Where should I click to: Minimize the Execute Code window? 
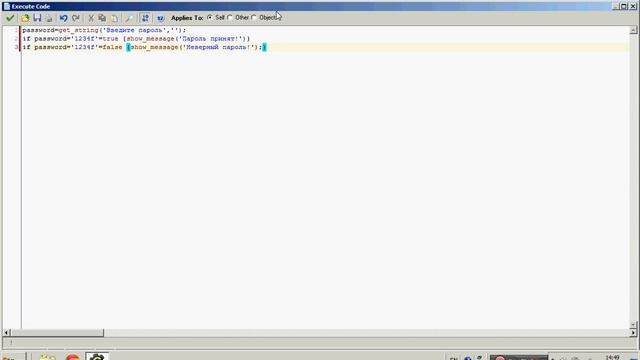click(x=616, y=6)
